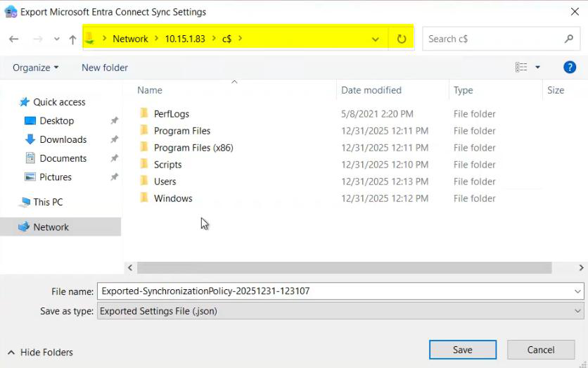588x368 pixels.
Task: Click the Users folder name
Action: [x=165, y=182]
